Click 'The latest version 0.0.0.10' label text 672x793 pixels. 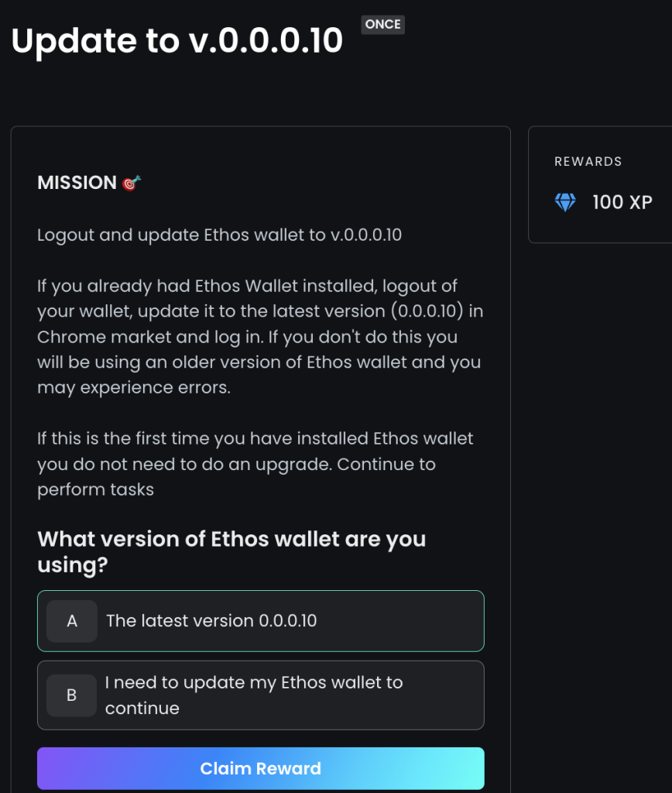(211, 621)
